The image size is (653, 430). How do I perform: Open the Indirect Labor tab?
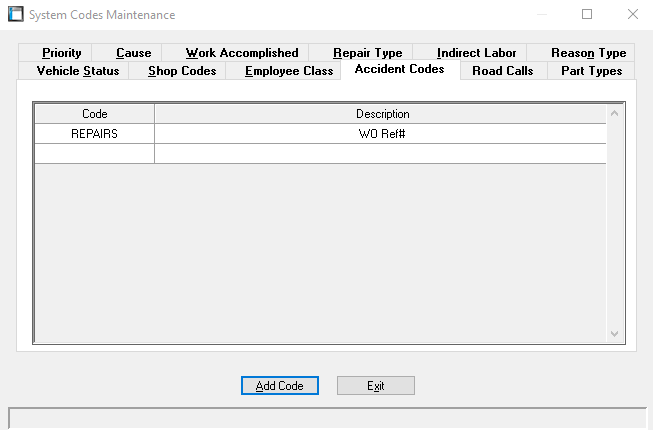[476, 53]
